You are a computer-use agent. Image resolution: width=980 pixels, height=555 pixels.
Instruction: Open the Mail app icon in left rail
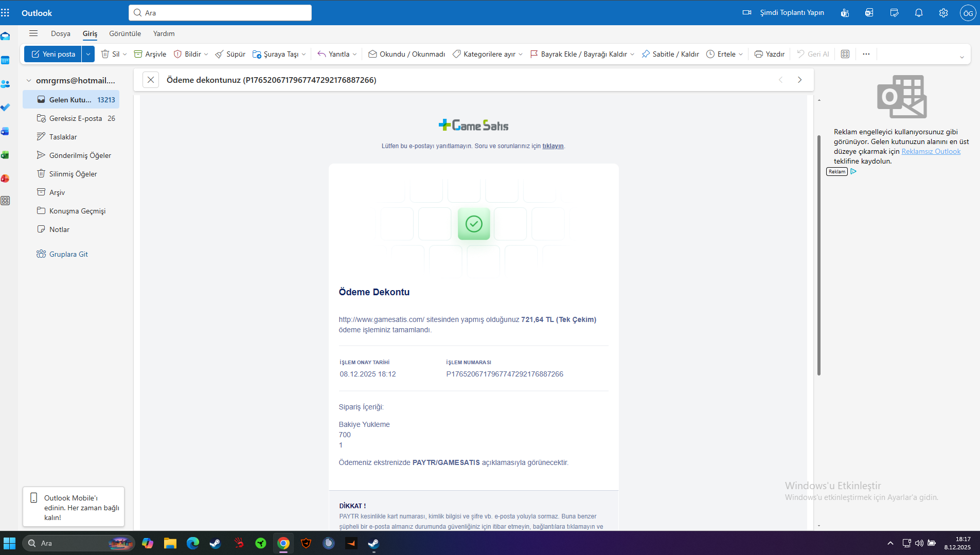click(x=5, y=37)
